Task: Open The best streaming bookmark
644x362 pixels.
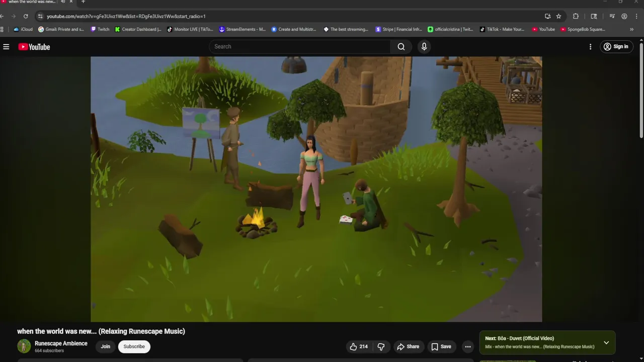Action: pos(346,29)
